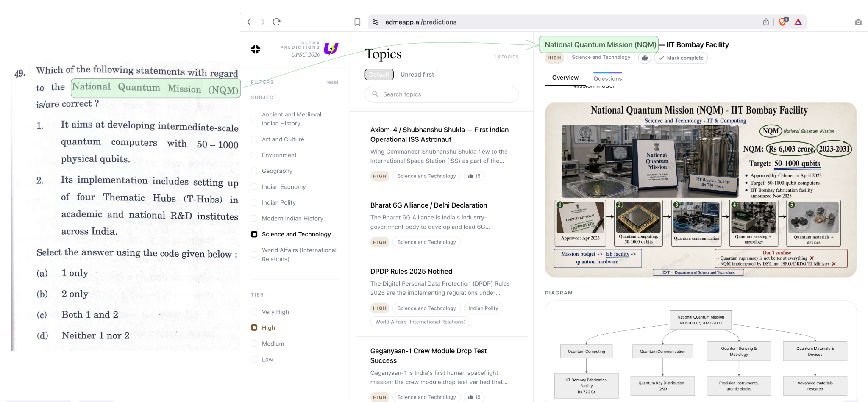Click the 'Precision instruments, atomic clocks' diagram node

[x=739, y=386]
